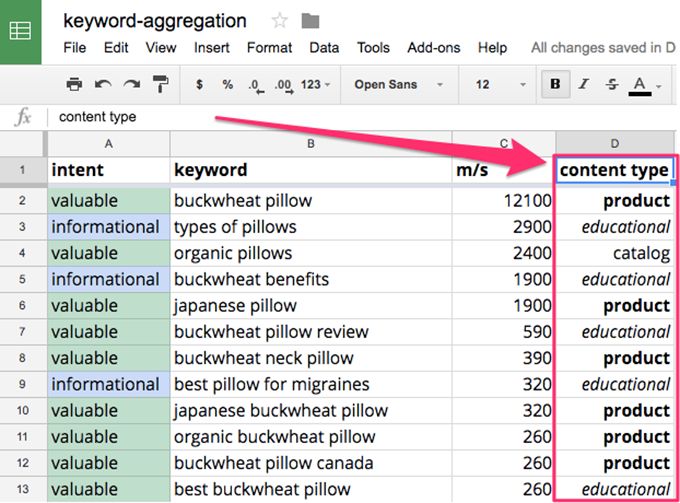Screen dimensions: 680x503
Task: Select the buckwheat pillow canada cell
Action: [x=311, y=463]
